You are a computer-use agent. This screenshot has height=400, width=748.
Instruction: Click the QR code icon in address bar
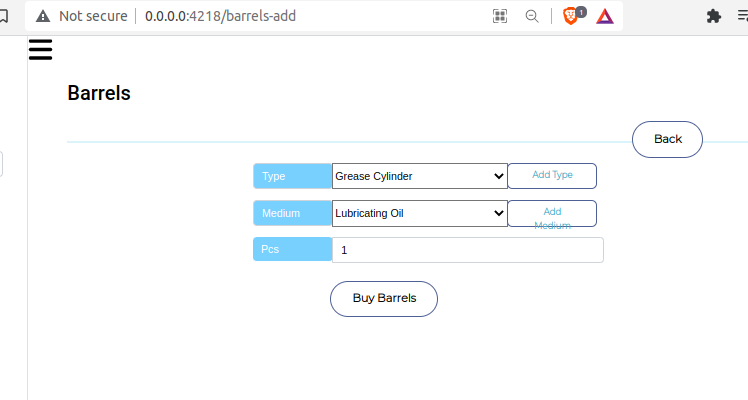coord(500,16)
